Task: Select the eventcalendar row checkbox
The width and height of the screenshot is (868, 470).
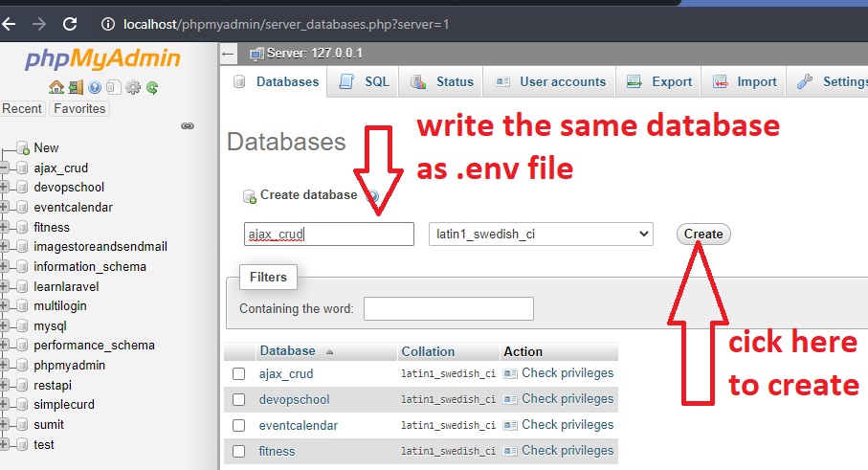Action: pos(239,425)
